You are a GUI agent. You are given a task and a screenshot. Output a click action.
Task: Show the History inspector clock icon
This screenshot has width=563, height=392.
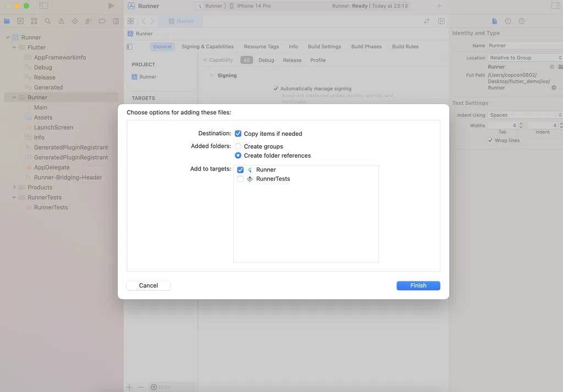(508, 21)
